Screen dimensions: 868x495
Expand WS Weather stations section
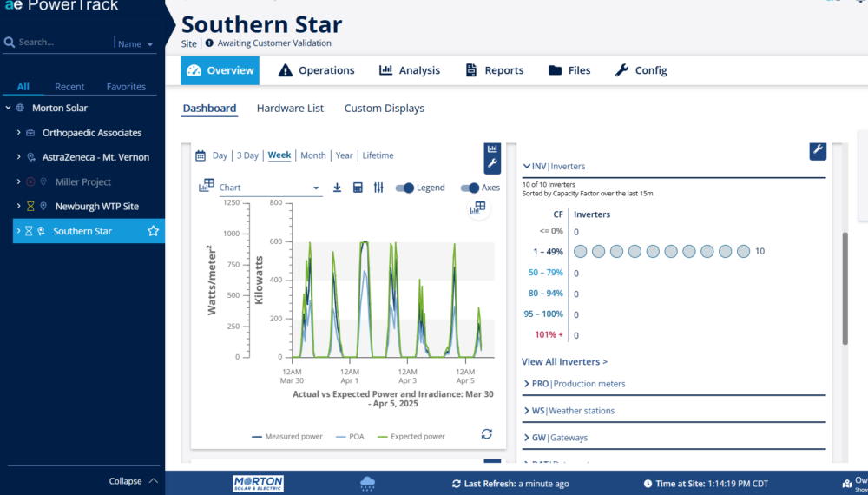527,411
